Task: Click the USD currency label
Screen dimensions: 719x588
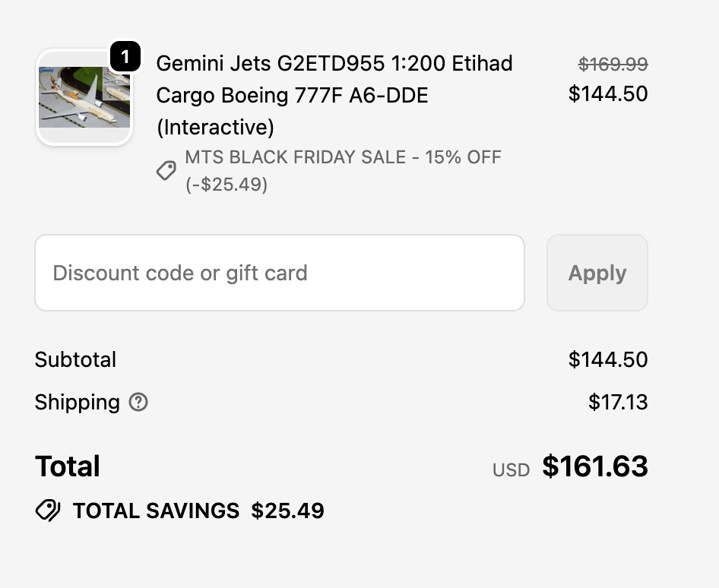Action: [x=511, y=470]
